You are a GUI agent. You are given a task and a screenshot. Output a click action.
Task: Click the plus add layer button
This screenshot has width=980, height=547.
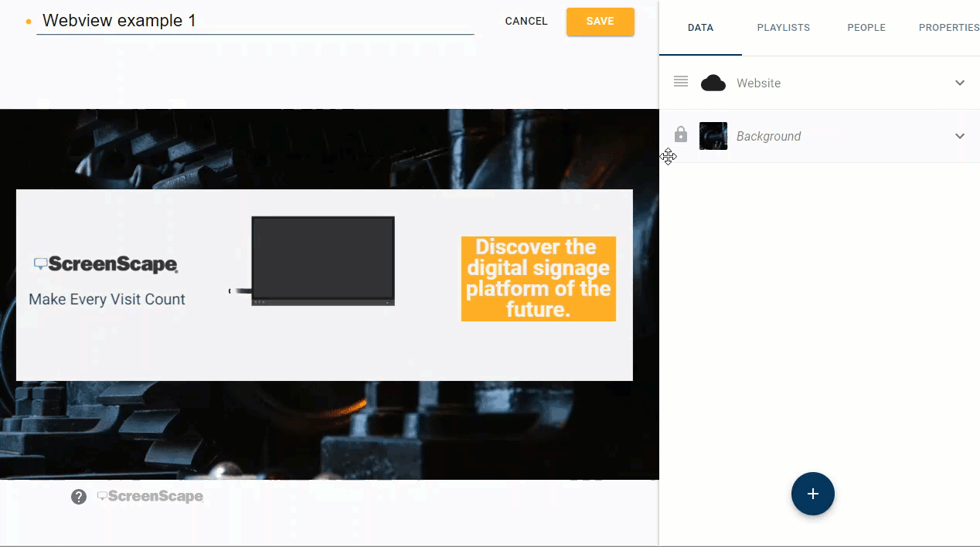click(813, 494)
